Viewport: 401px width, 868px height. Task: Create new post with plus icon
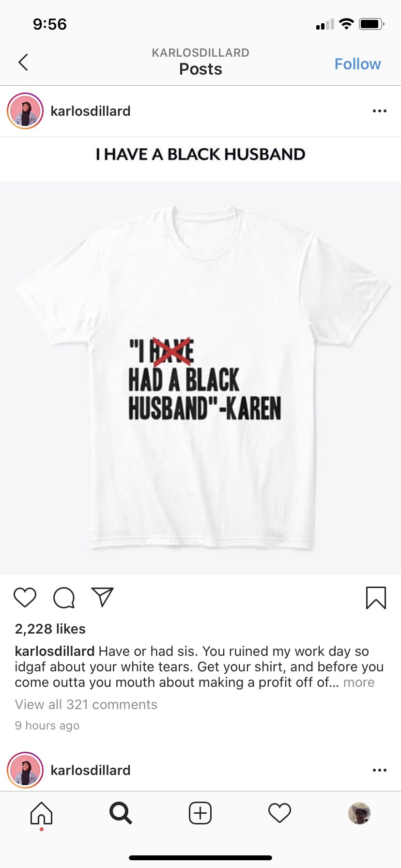[x=200, y=813]
